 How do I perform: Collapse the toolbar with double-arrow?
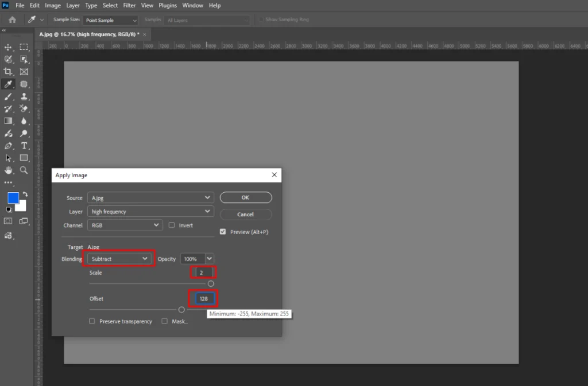point(4,30)
